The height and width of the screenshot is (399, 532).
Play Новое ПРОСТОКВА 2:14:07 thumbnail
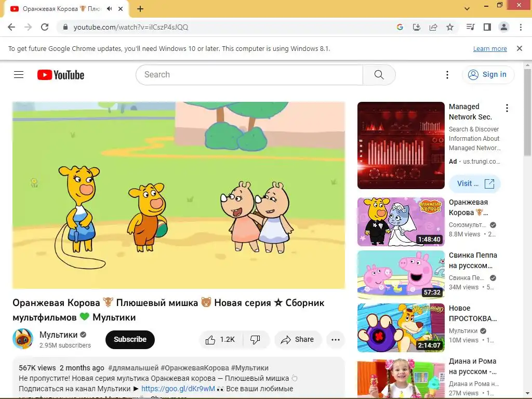tap(401, 327)
